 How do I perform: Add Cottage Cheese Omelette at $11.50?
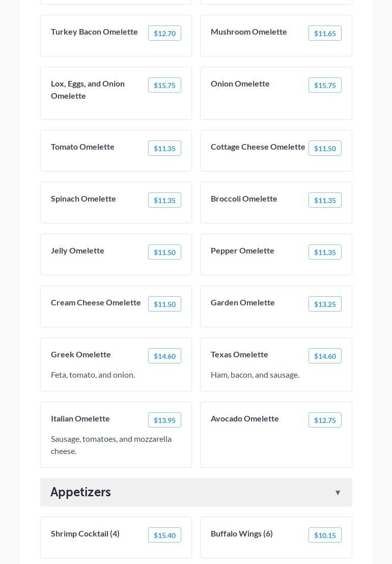click(325, 149)
